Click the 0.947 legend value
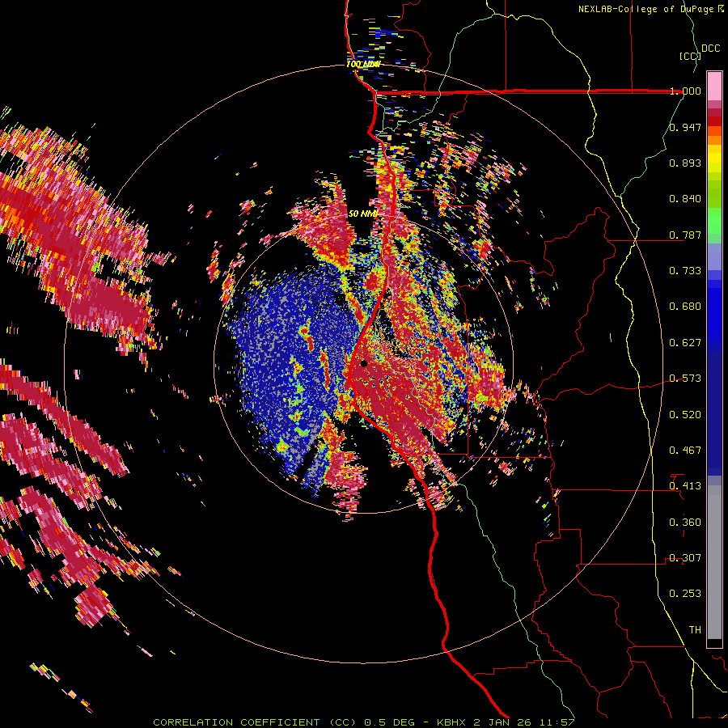Screen dimensions: 728x728 tap(685, 127)
